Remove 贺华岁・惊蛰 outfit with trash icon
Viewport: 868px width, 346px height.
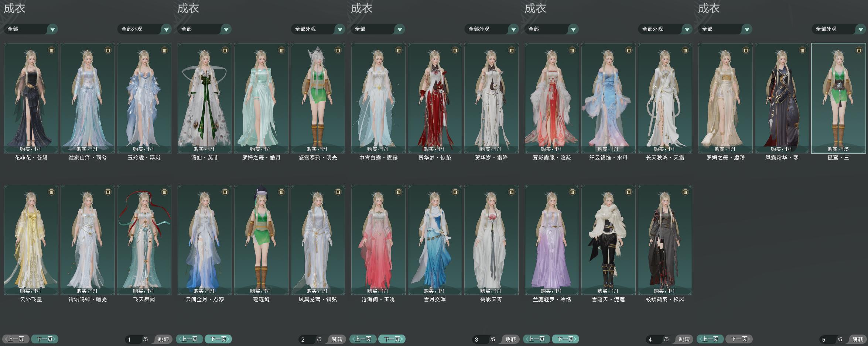coord(455,50)
